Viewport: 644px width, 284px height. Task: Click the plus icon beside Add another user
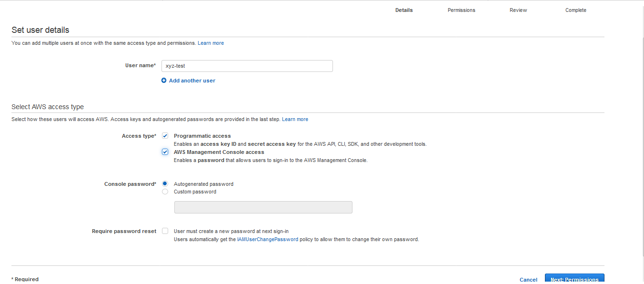click(164, 81)
